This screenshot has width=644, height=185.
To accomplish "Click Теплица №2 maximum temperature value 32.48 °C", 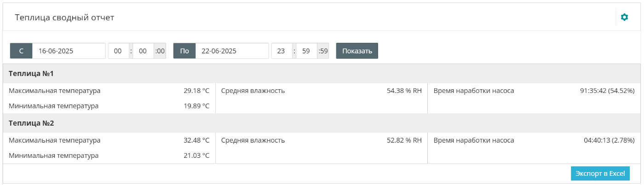I will (x=196, y=140).
